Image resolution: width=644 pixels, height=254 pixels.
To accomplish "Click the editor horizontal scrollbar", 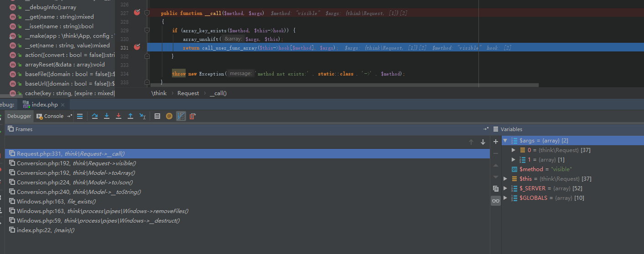I will [x=344, y=85].
